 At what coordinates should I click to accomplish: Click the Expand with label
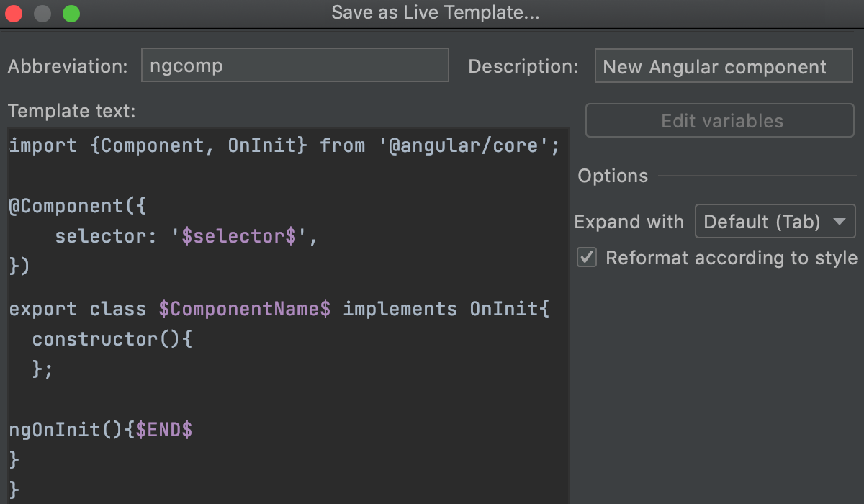coord(629,221)
